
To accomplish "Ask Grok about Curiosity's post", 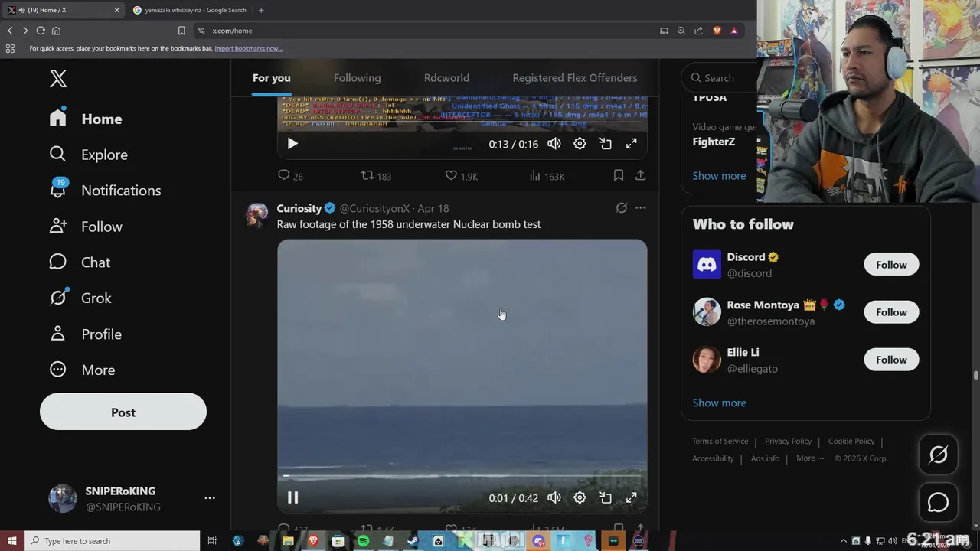I will (x=622, y=208).
